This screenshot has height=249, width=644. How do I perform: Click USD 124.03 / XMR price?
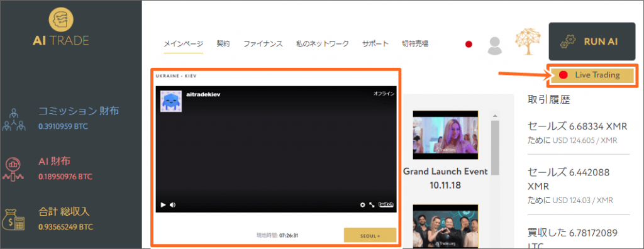[583, 201]
